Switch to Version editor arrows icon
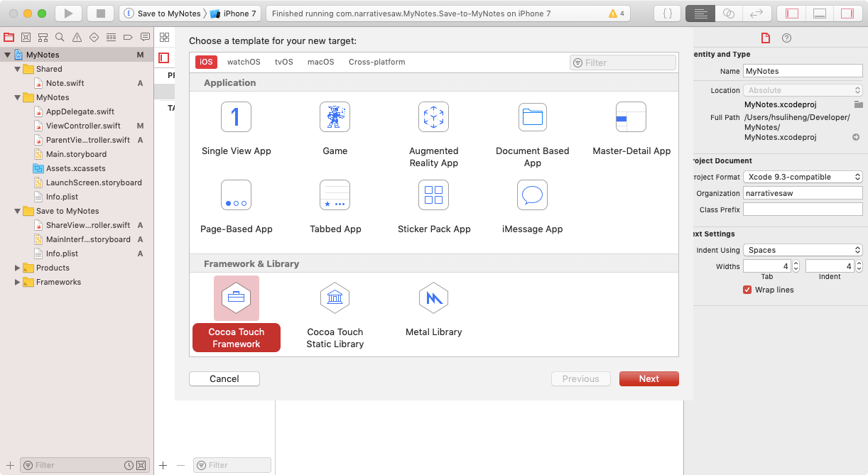This screenshot has width=868, height=475. [756, 13]
